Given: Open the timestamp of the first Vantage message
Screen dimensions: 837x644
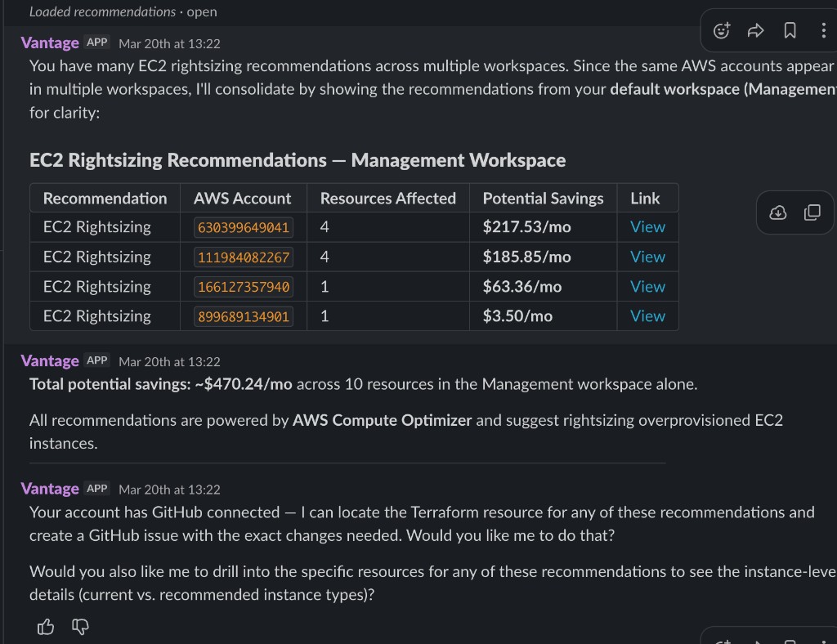Looking at the screenshot, I should pyautogui.click(x=169, y=44).
